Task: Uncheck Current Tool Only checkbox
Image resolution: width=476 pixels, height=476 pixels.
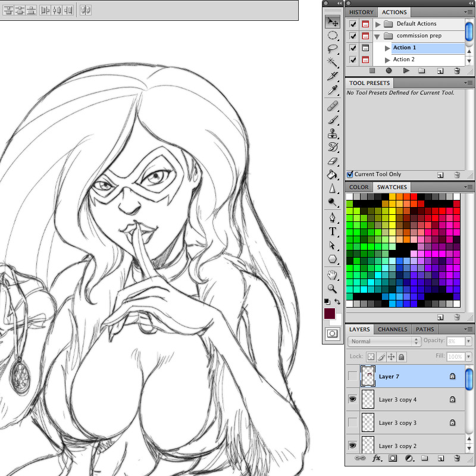Action: tap(350, 174)
